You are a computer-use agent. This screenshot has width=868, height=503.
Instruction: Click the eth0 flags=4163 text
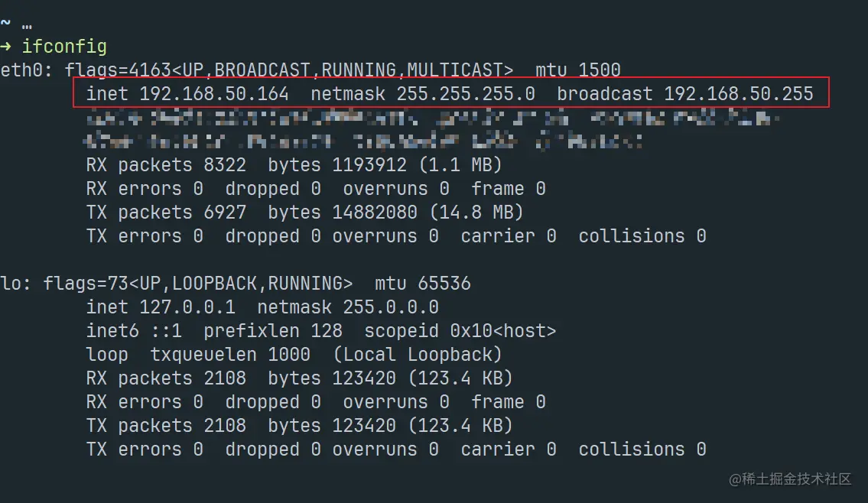point(118,70)
